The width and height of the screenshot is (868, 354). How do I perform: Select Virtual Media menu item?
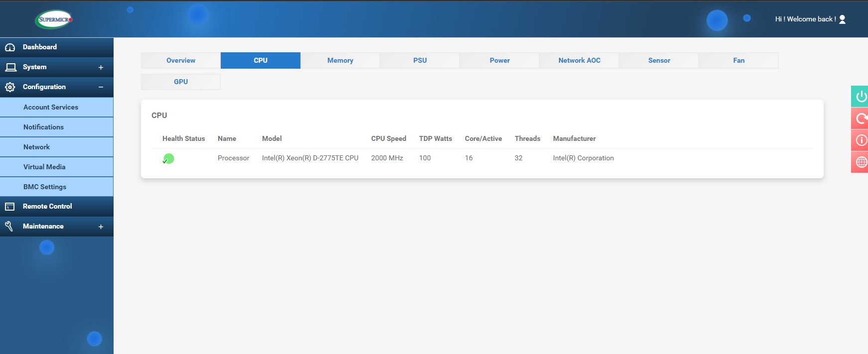coord(44,167)
